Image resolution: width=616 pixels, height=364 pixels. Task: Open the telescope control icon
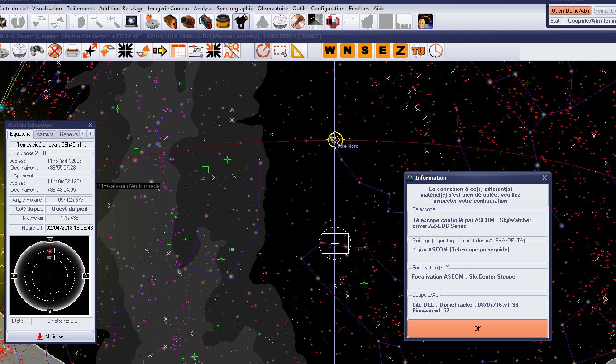pos(241,21)
